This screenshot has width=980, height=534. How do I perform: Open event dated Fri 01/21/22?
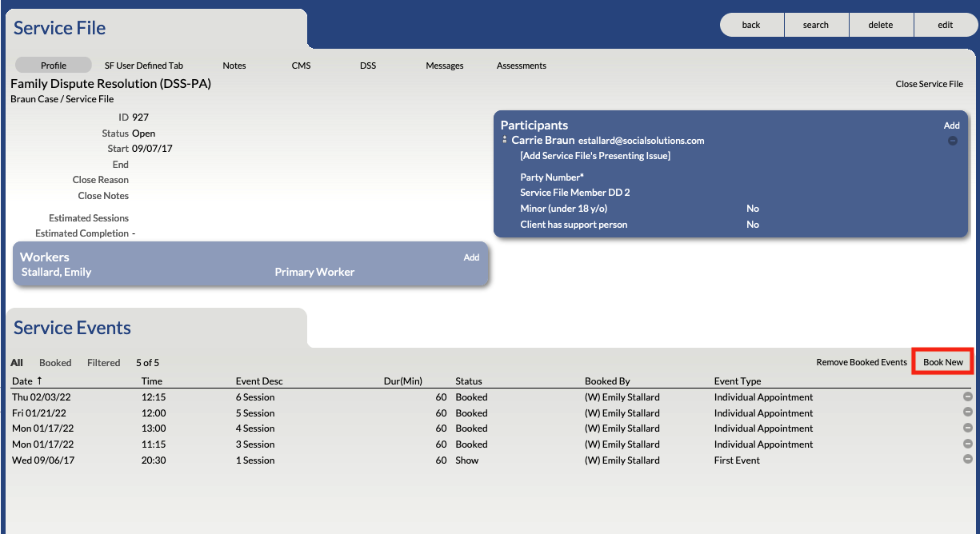point(38,413)
